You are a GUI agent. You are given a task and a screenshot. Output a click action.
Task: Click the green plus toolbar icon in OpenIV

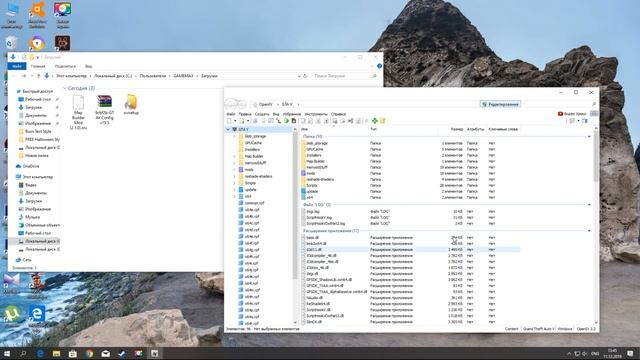pos(374,121)
